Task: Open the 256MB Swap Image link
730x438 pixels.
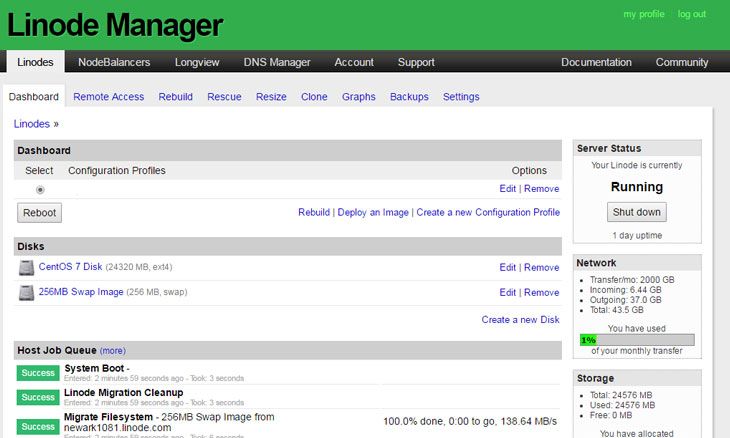Action: [x=81, y=292]
